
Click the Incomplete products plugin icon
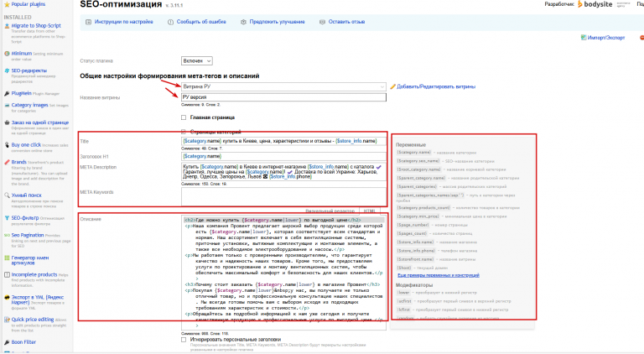7,275
